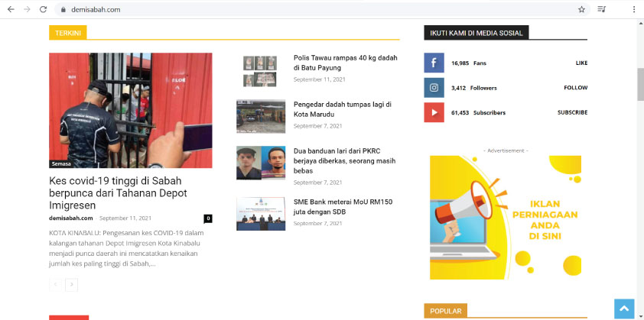Show next posts with right pagination arrow
The height and width of the screenshot is (320, 644).
coord(72,284)
